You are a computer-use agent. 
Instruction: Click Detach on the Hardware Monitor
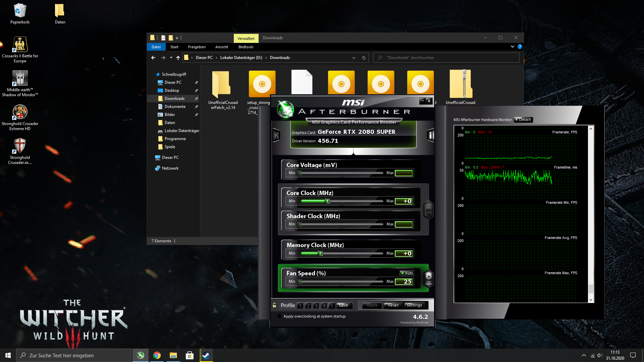click(523, 120)
